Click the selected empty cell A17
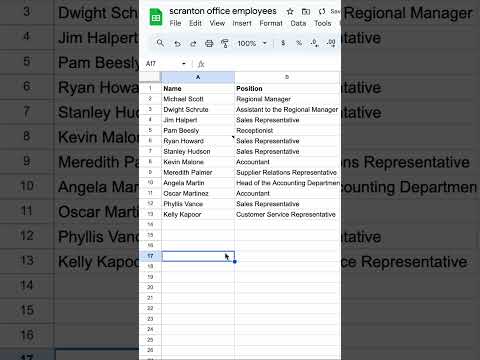This screenshot has height=360, width=480. click(198, 256)
